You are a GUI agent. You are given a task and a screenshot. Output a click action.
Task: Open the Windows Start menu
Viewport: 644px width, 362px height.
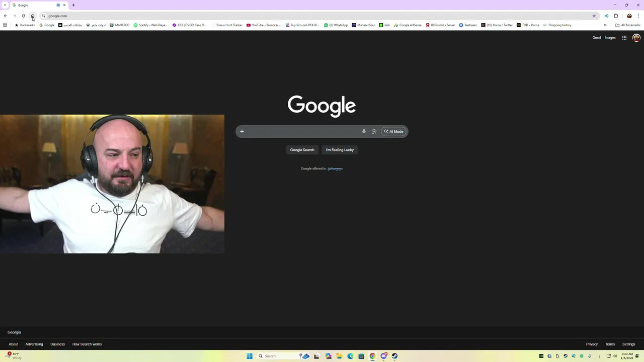pos(250,356)
